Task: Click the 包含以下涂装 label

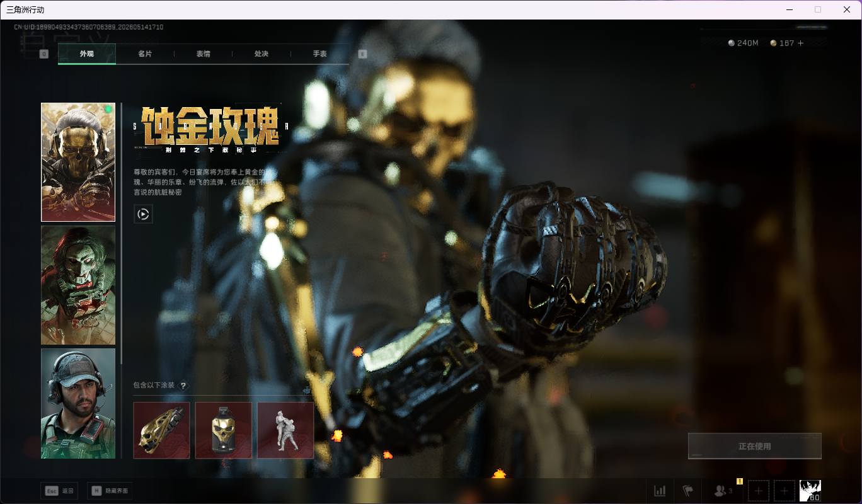Action: click(x=155, y=386)
